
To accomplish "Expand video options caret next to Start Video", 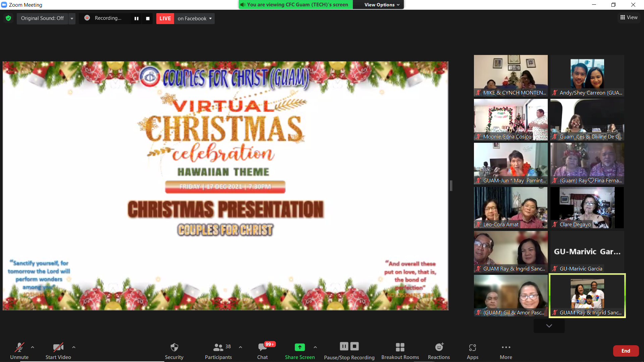I will click(x=74, y=347).
